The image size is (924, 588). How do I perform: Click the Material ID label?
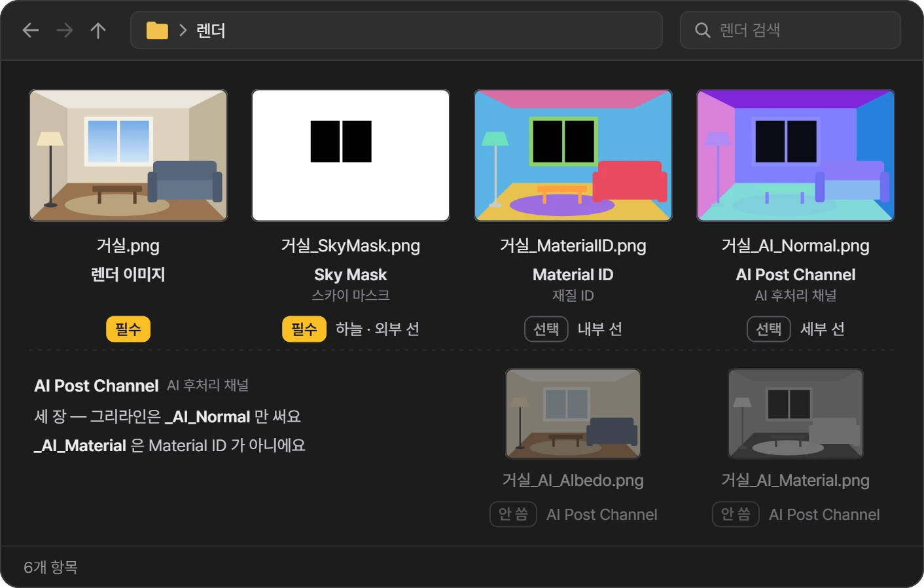point(573,274)
